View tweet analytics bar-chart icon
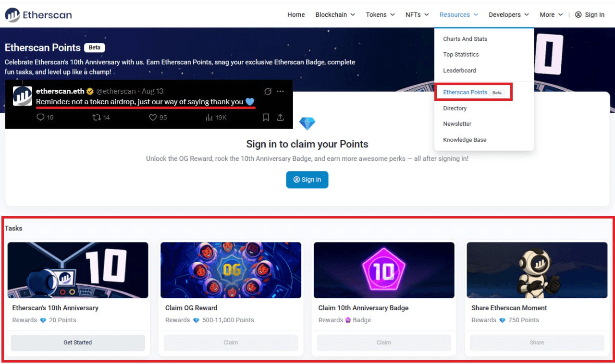 tap(209, 117)
